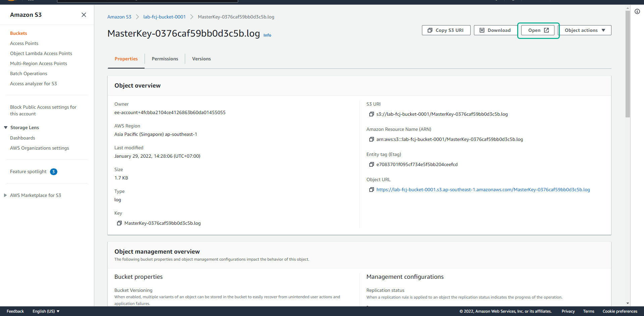This screenshot has width=644, height=316.
Task: Open the object via the external-link icon
Action: pyautogui.click(x=547, y=30)
